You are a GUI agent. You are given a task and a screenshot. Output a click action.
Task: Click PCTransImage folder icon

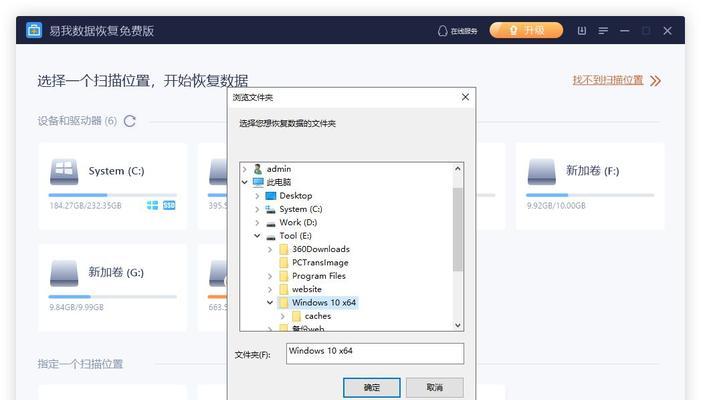283,262
